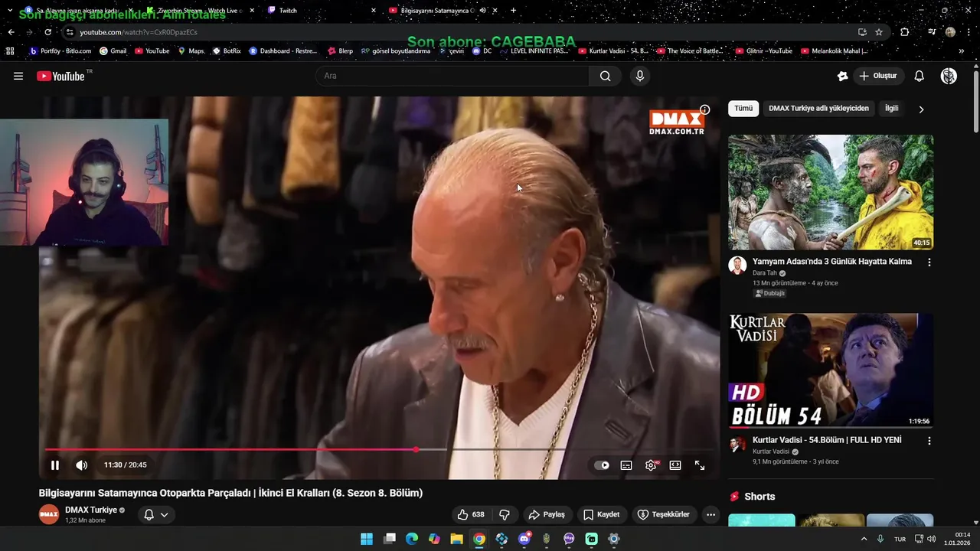Viewport: 980px width, 551px height.
Task: Open the Teşekkürler thanks button
Action: pos(664,514)
